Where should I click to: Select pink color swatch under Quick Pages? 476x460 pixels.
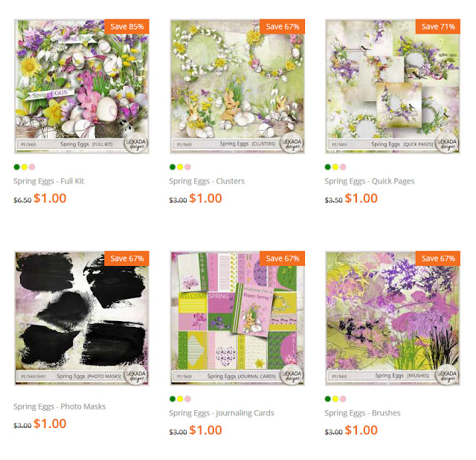pyautogui.click(x=343, y=166)
